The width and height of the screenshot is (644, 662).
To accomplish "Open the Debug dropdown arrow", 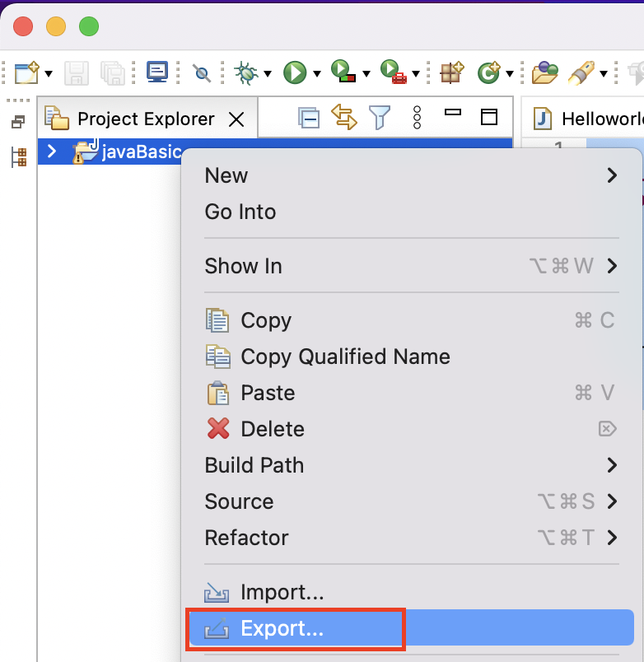I will 268,74.
